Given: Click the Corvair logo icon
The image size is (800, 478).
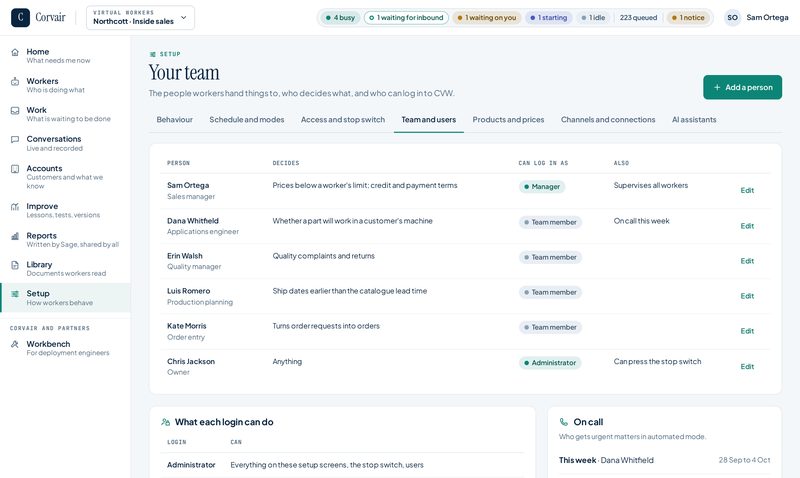Looking at the screenshot, I should (20, 17).
